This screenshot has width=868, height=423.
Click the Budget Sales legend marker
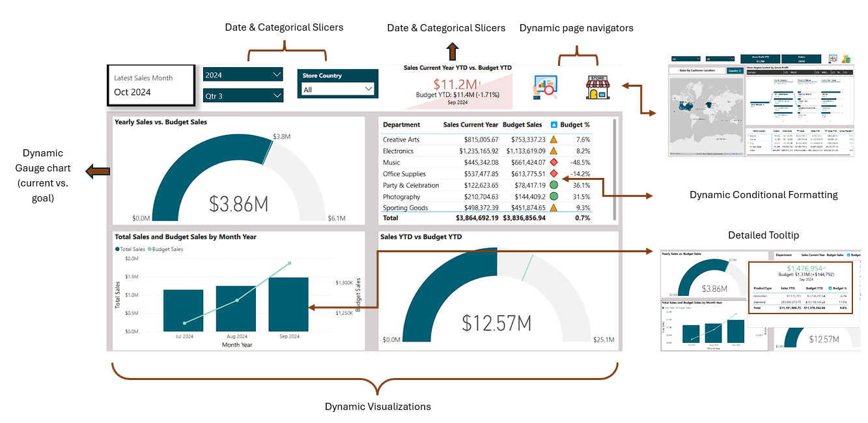(x=150, y=249)
